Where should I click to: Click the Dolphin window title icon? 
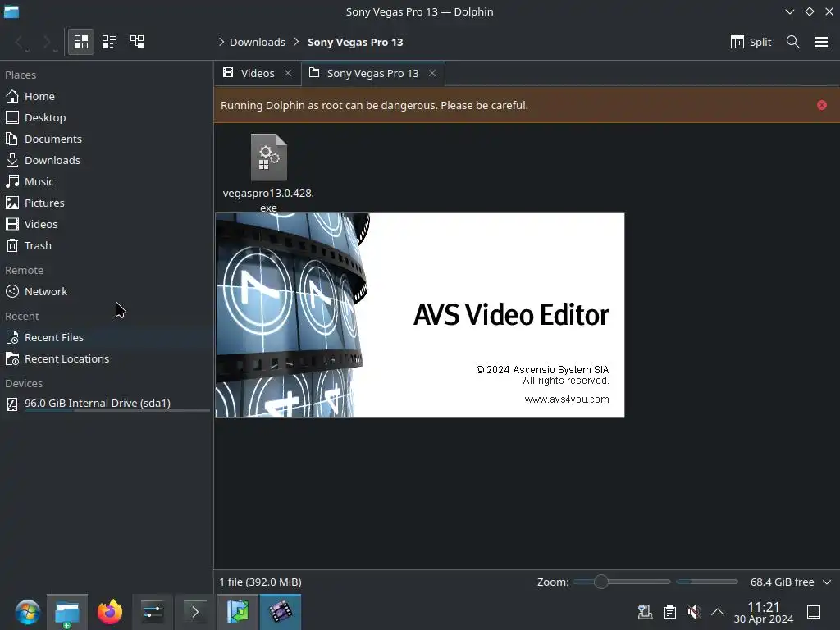[x=11, y=11]
